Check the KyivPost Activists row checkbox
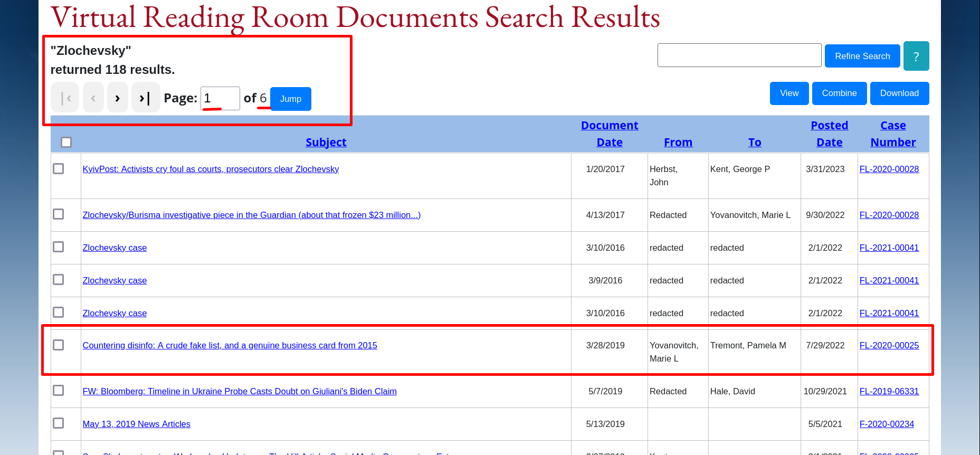Viewport: 980px width, 455px height. pyautogui.click(x=59, y=168)
